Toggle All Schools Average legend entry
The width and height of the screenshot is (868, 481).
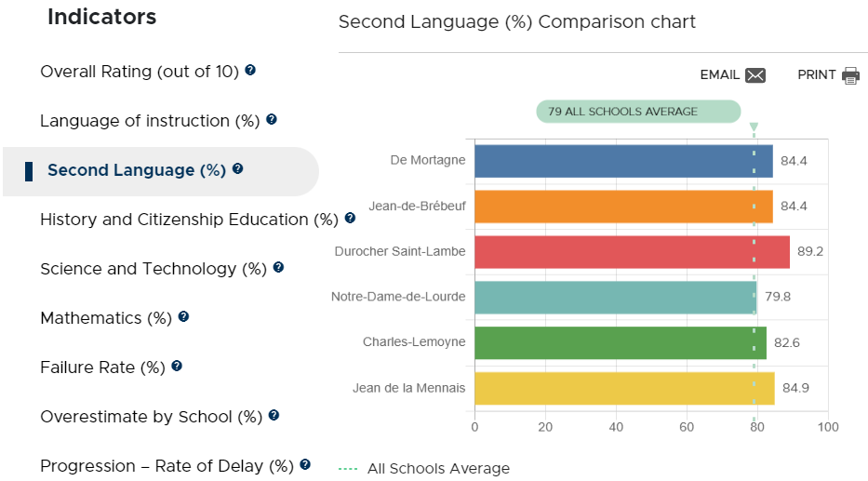424,468
